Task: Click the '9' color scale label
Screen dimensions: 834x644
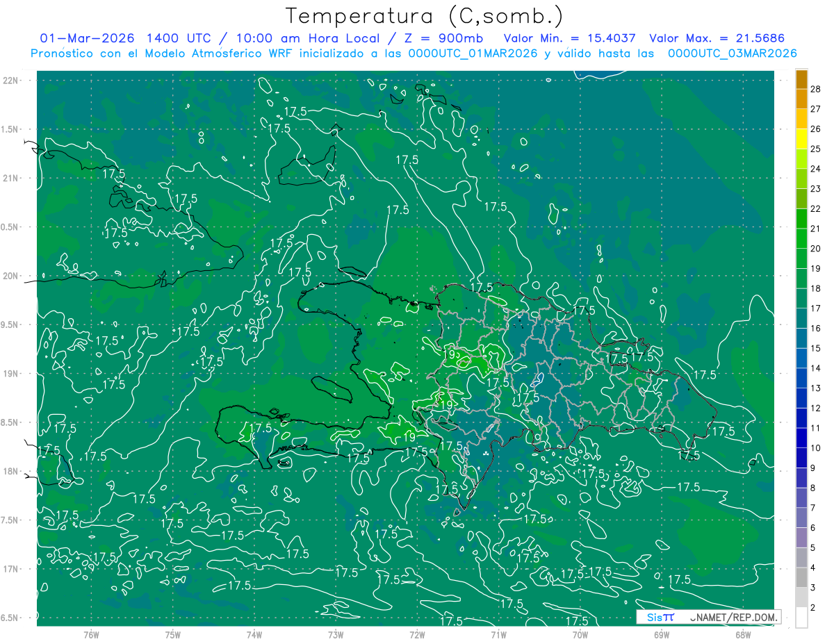Action: pyautogui.click(x=814, y=468)
